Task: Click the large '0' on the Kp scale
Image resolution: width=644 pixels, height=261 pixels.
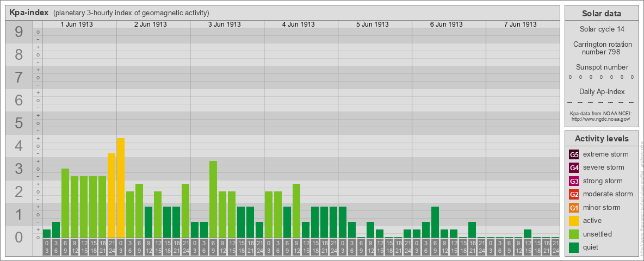Action: click(18, 237)
